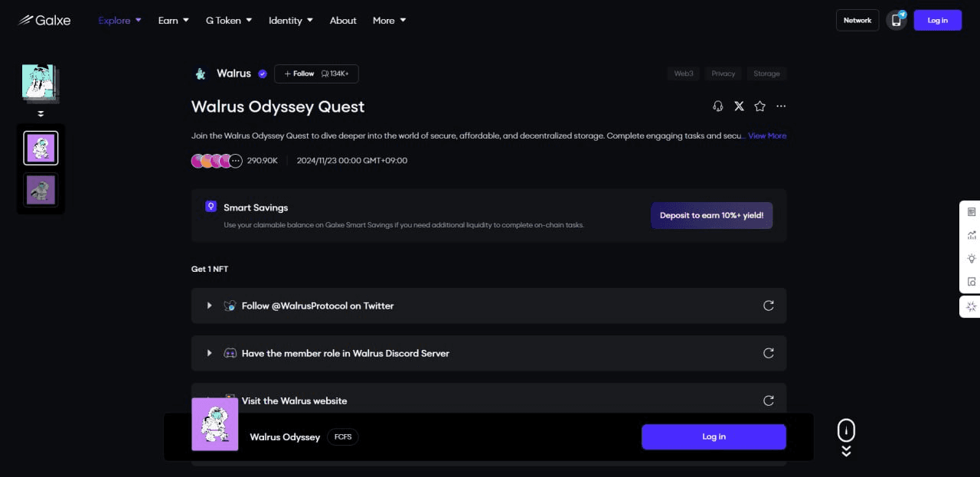Refresh the Discord member role task
The width and height of the screenshot is (980, 477).
[768, 353]
